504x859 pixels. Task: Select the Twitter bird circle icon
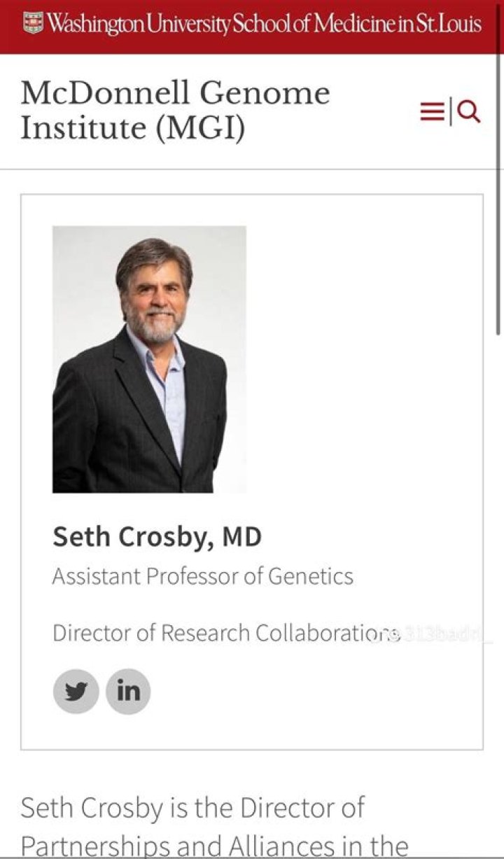point(75,690)
